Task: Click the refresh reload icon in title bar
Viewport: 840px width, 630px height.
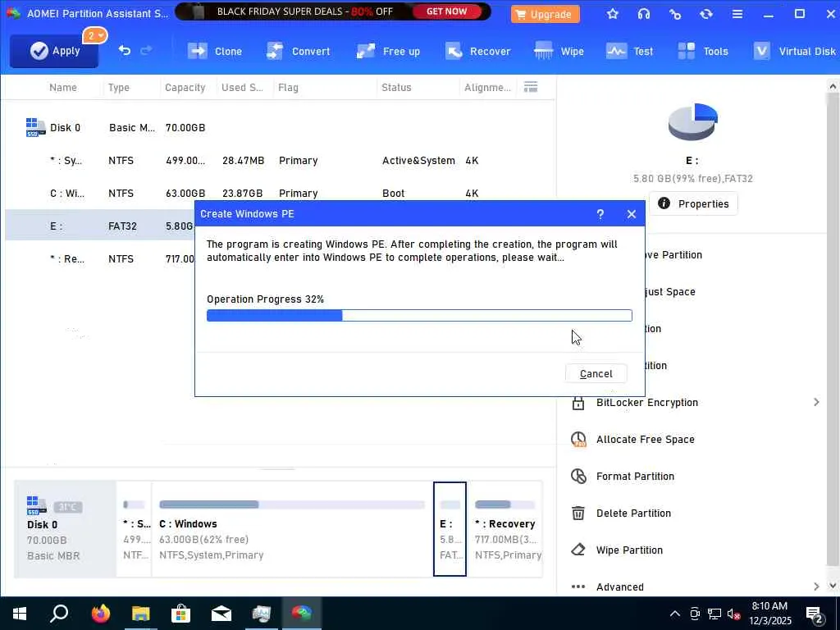Action: click(x=706, y=14)
